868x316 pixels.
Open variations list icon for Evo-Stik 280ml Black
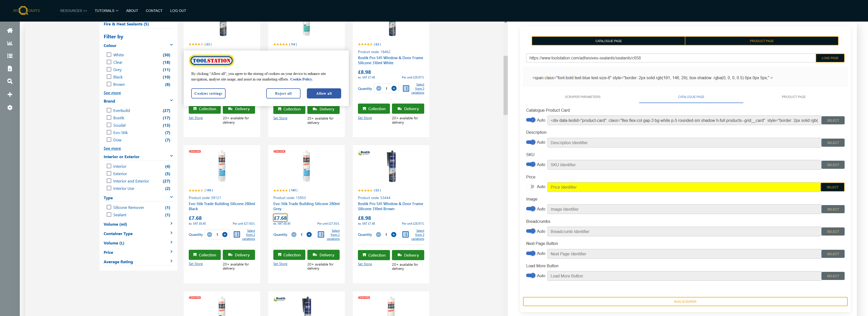[x=237, y=235]
